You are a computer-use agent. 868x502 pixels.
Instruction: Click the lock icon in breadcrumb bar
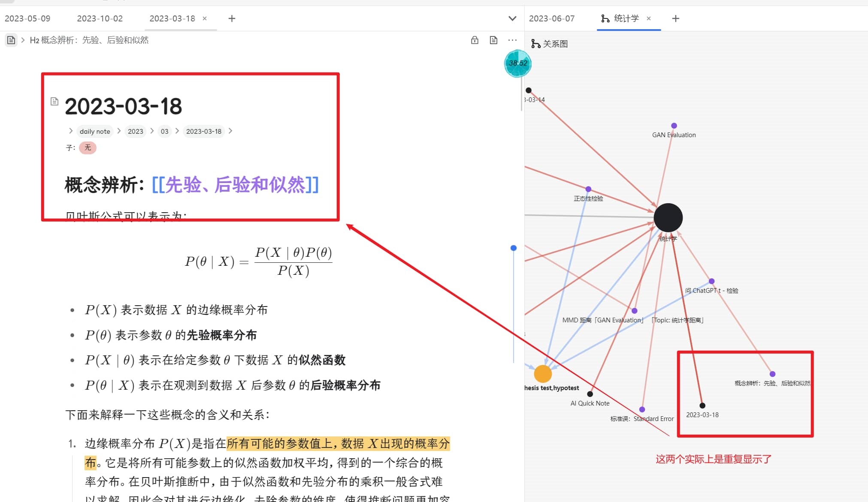pos(475,40)
